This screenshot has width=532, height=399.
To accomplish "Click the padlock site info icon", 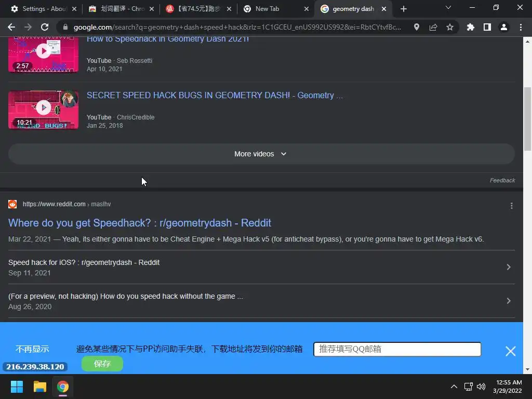I will [x=65, y=27].
